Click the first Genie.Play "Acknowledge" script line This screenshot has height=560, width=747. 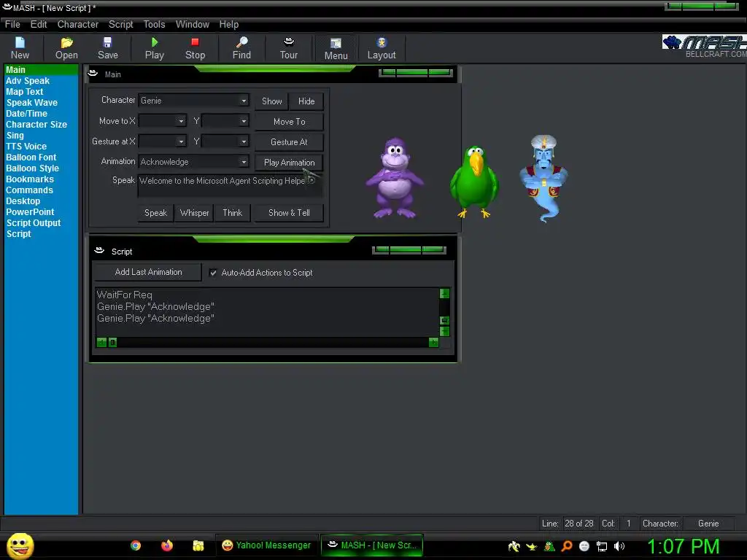click(155, 307)
